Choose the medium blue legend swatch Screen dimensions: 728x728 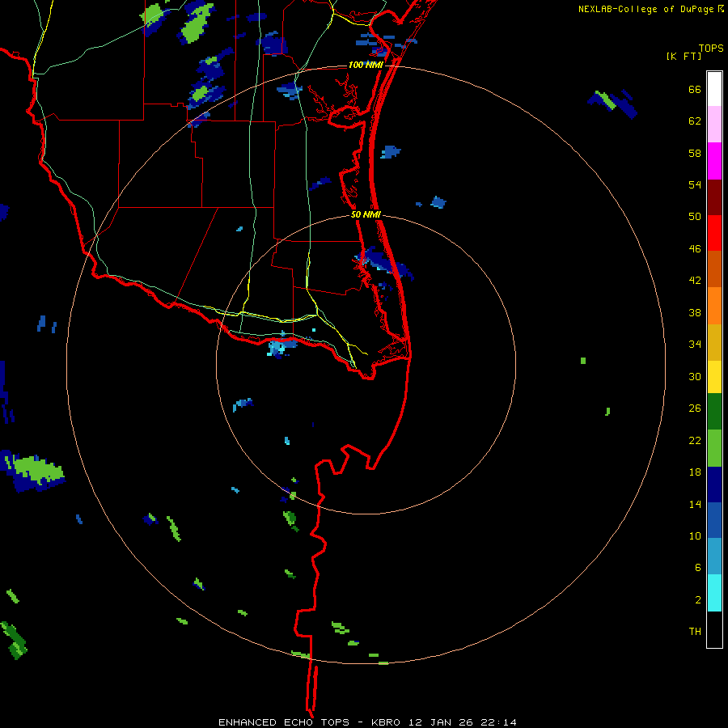coord(714,520)
